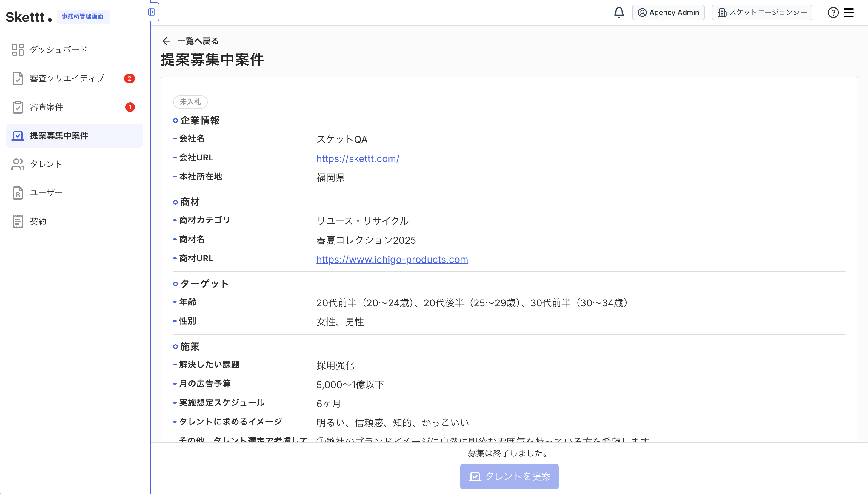Open the hamburger menu icon

[849, 13]
